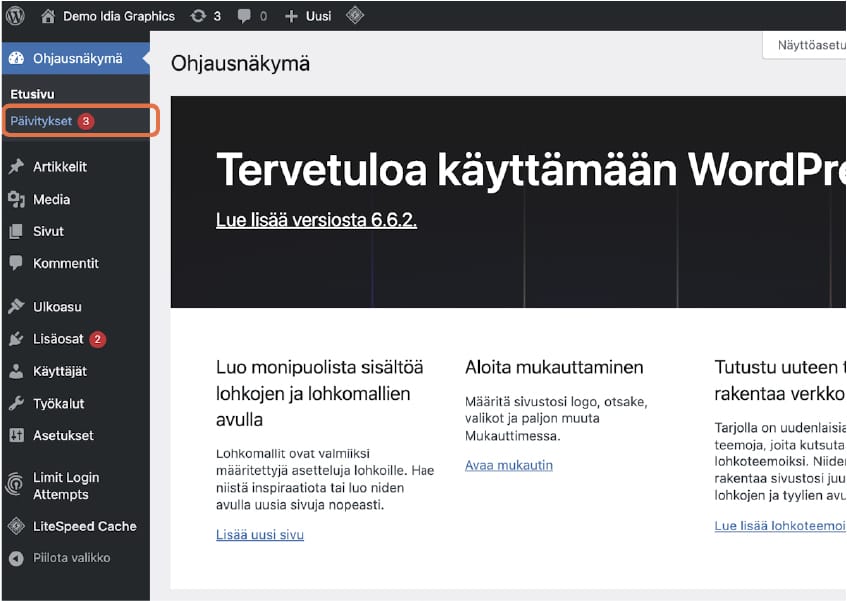Click the Asetukset settings icon
Image resolution: width=847 pixels, height=601 pixels.
(16, 435)
